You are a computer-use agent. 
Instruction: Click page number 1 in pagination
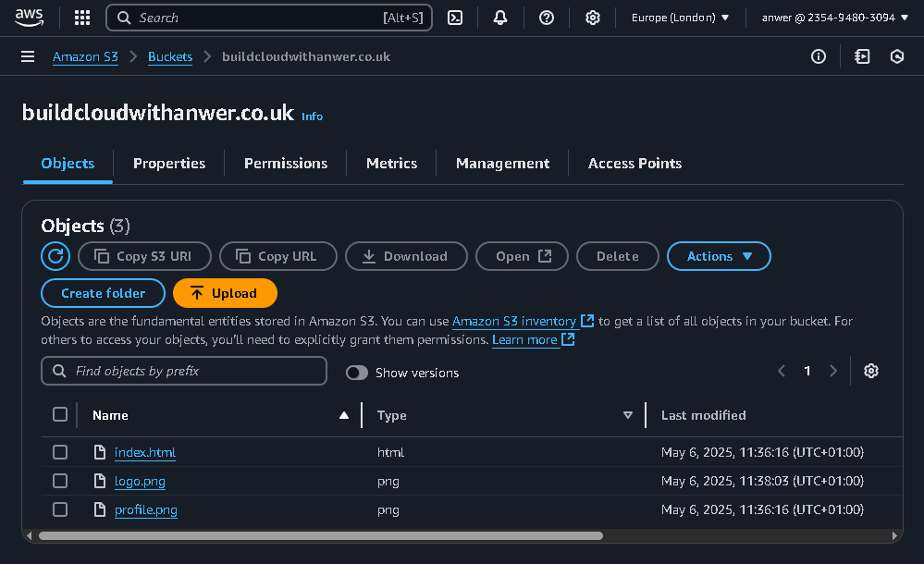tap(807, 371)
